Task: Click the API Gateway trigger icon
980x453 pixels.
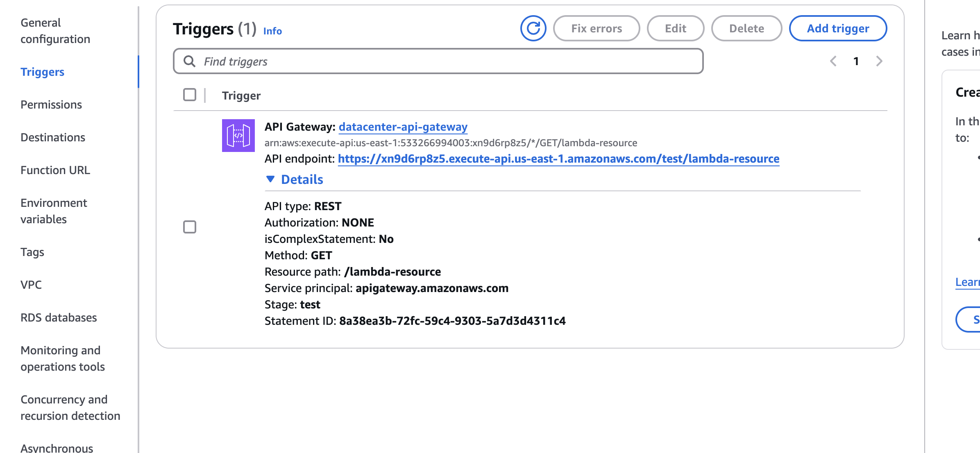Action: coord(238,136)
